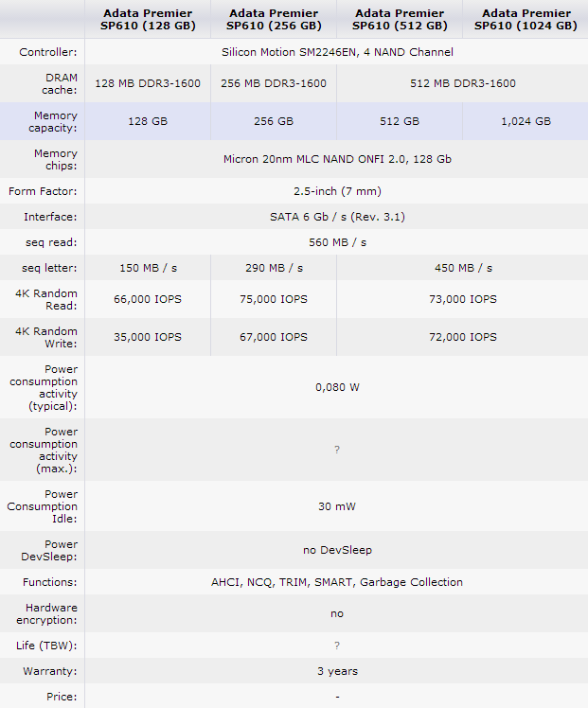Click the seq letter row label

[49, 268]
